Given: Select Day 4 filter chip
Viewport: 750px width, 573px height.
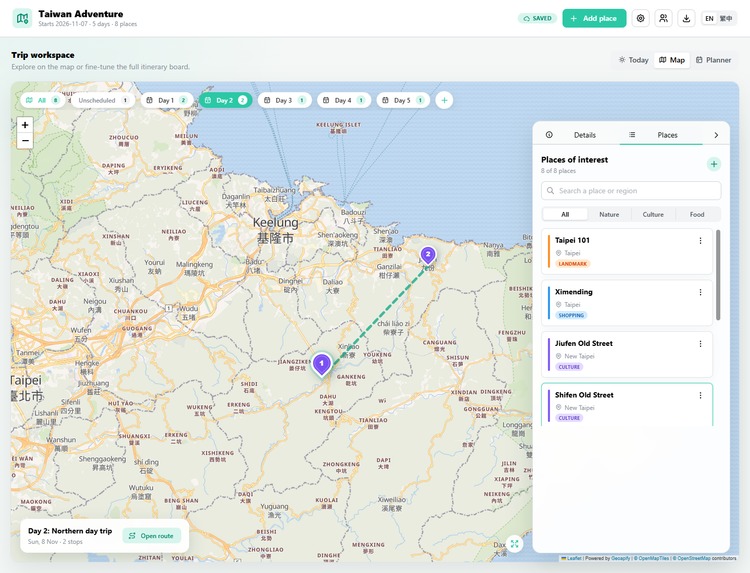Looking at the screenshot, I should 344,100.
